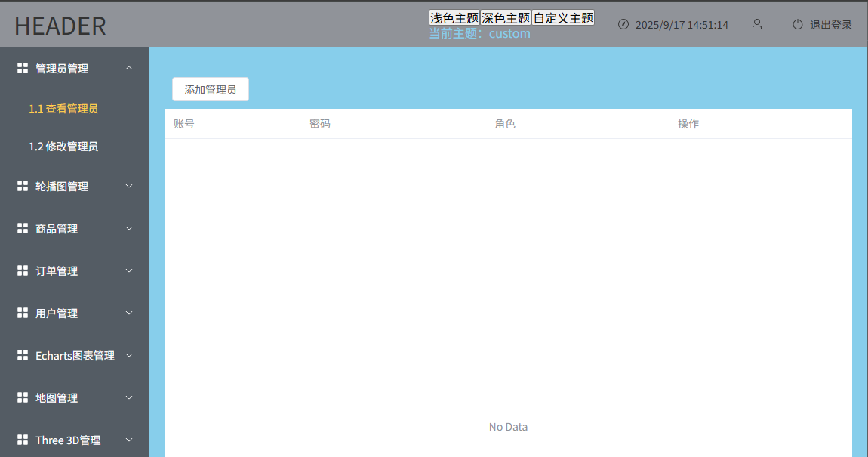Expand the 轮播图管理 chevron
Screen dimensions: 868x457
(x=129, y=186)
